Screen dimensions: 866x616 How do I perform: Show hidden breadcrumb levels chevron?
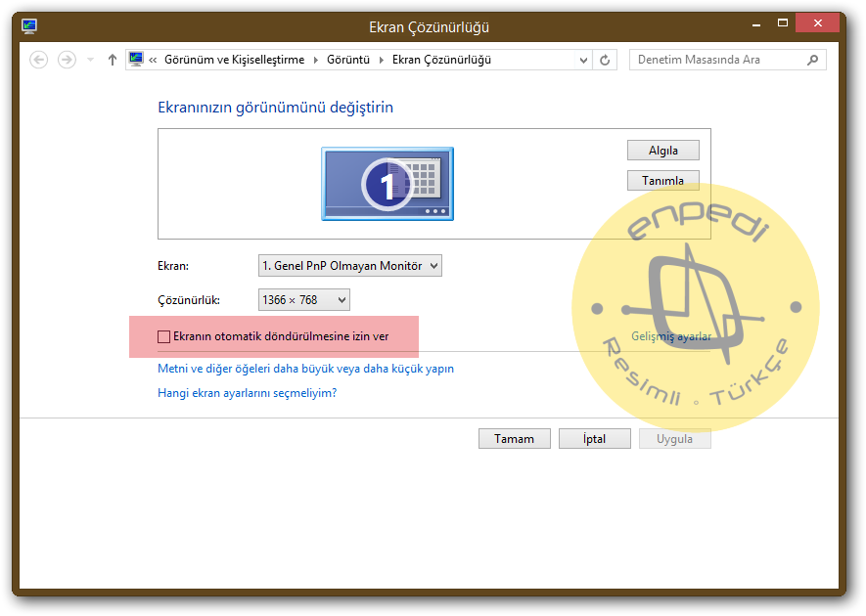pos(153,61)
